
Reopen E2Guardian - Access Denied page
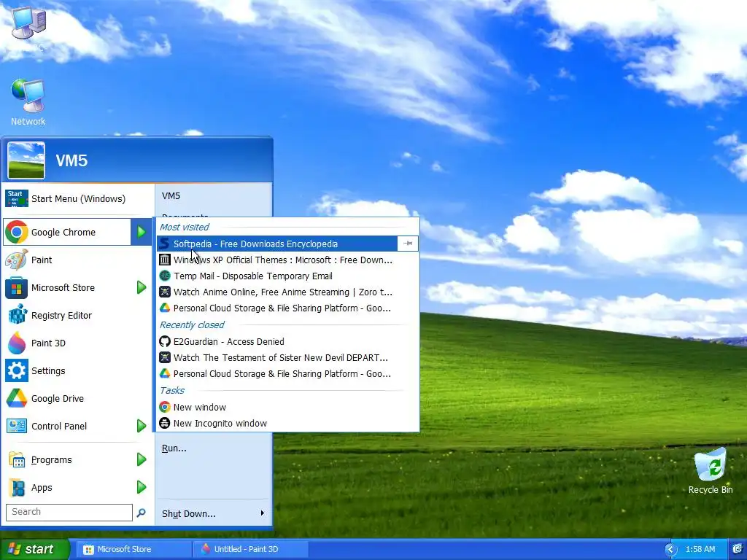click(x=287, y=341)
